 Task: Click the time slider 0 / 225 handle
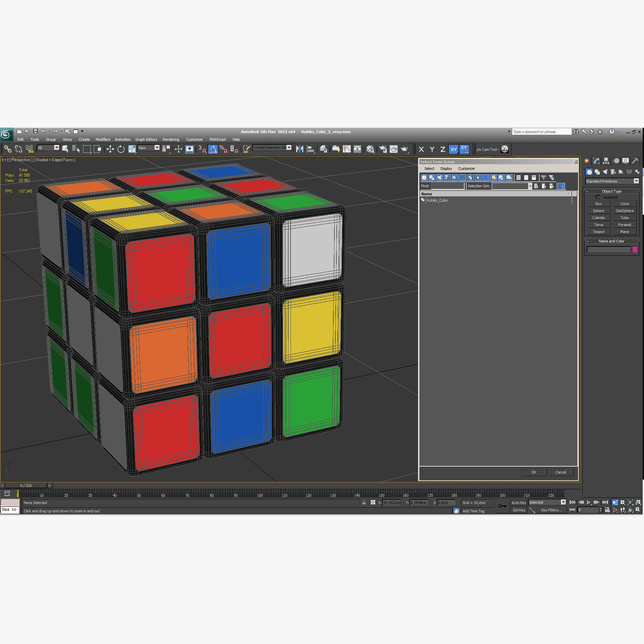click(26, 485)
